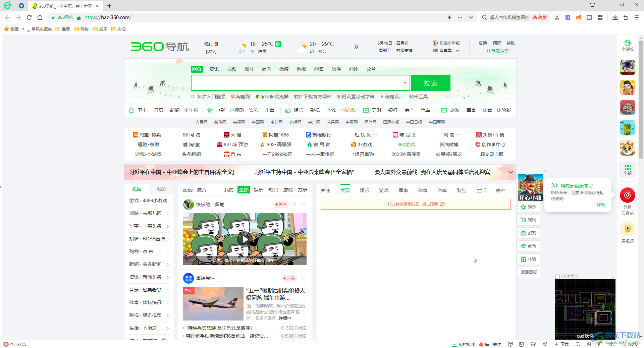Open the 军事 feed tab
This screenshot has height=348, width=644.
click(403, 190)
